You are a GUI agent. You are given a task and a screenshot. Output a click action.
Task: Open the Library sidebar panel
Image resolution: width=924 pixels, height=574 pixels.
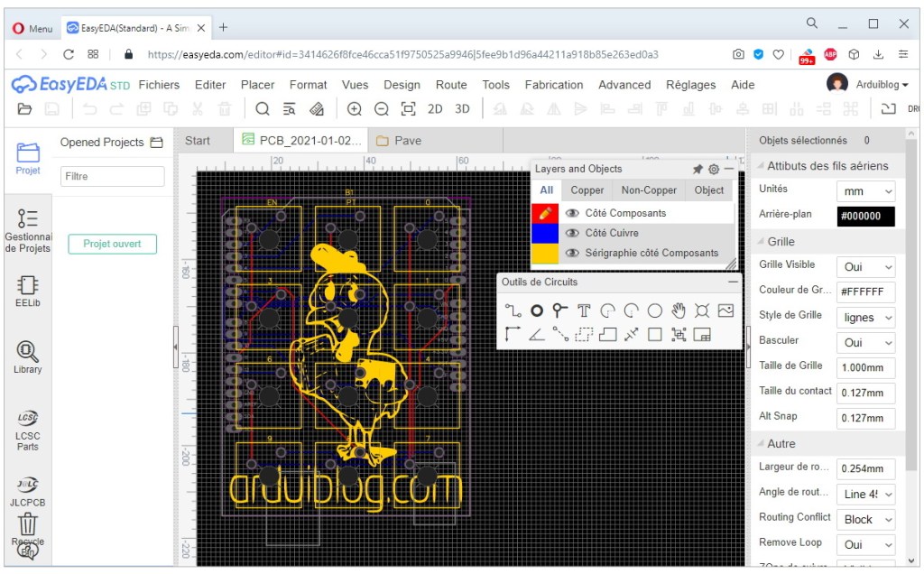pos(27,356)
